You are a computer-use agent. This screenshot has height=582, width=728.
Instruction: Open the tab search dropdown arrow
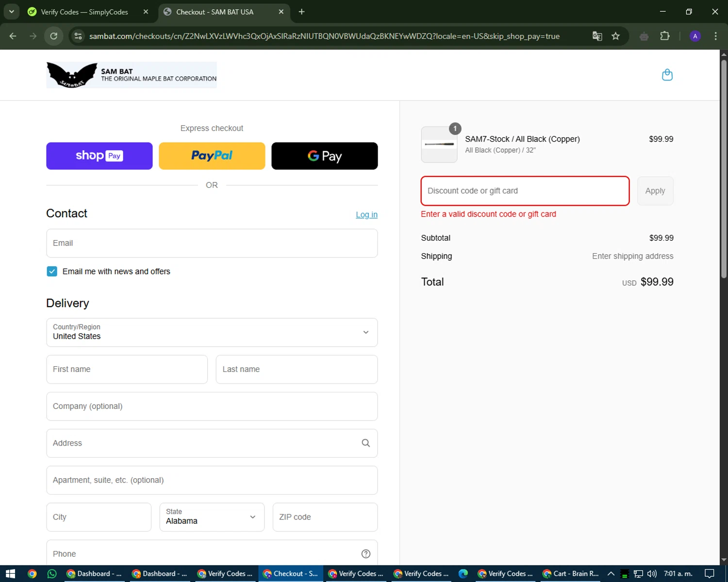[11, 12]
